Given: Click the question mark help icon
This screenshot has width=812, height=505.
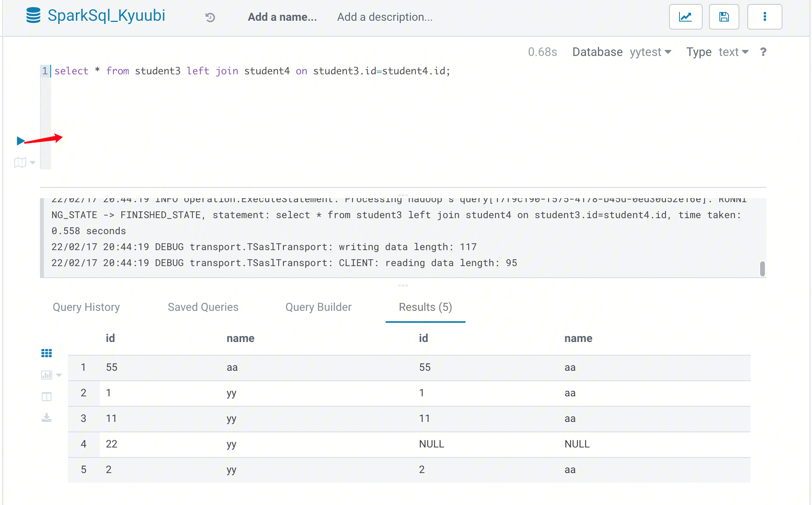Looking at the screenshot, I should 763,52.
